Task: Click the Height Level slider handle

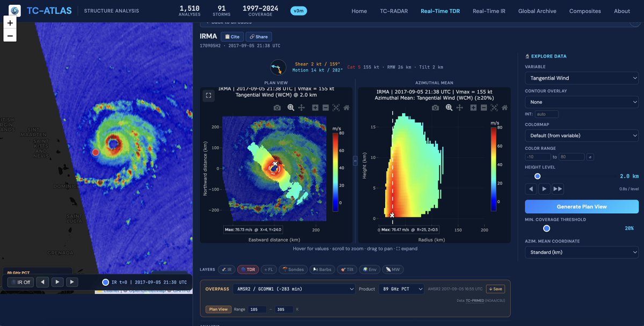Action: [537, 176]
